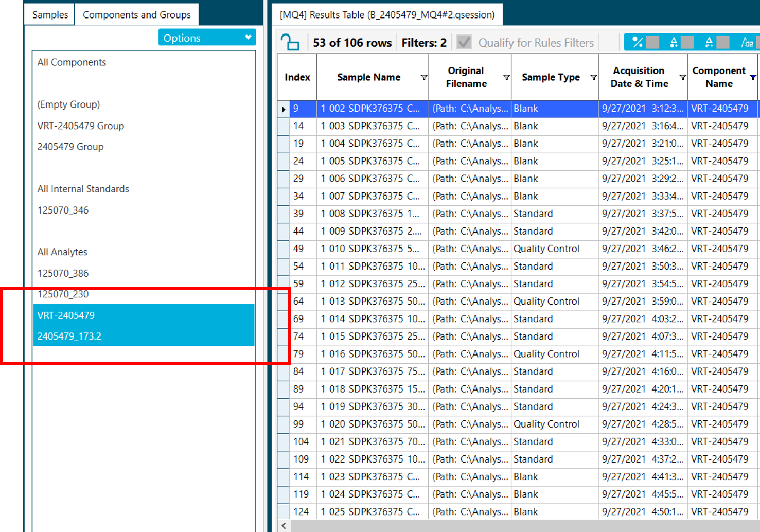Select analyte 125070_386
This screenshot has width=760, height=532.
63,273
